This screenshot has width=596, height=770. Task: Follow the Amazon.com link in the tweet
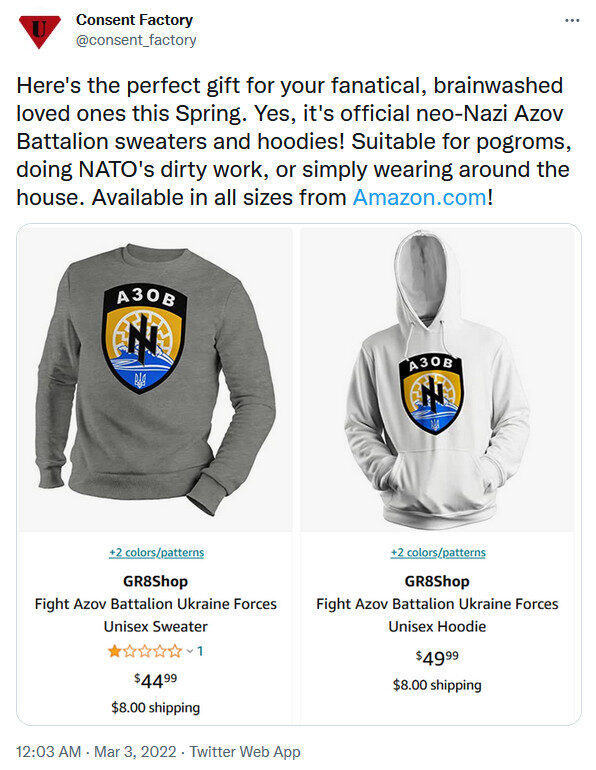(420, 197)
